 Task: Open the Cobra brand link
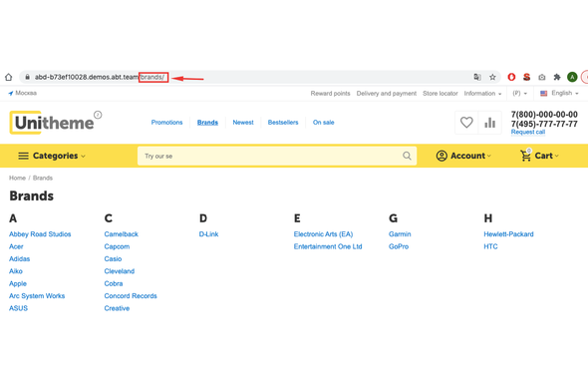pos(114,283)
